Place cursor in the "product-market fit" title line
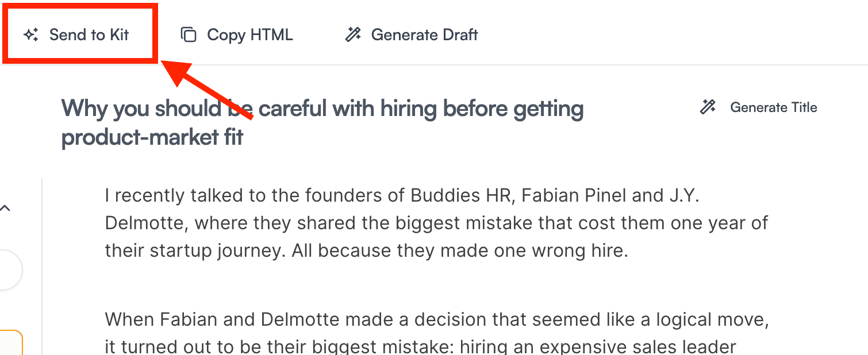This screenshot has width=868, height=355. [x=152, y=138]
